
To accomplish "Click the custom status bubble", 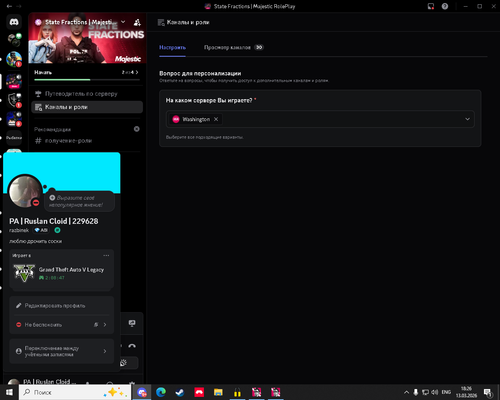I will (80, 201).
